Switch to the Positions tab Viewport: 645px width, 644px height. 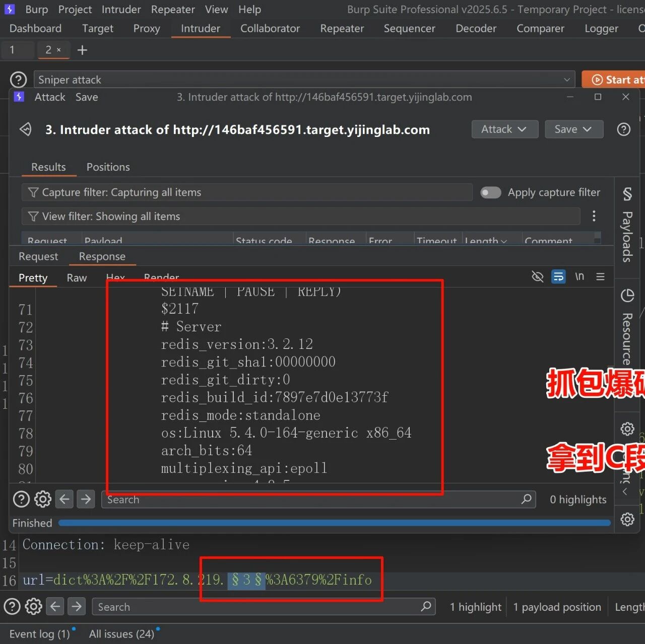[x=108, y=167]
